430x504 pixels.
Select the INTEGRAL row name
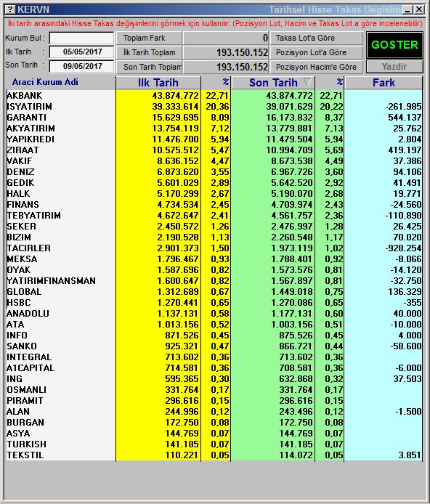coord(29,357)
